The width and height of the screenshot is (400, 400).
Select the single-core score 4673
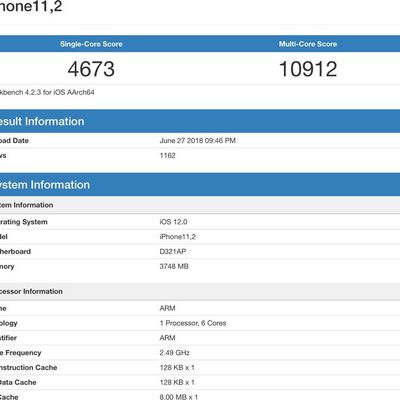(91, 69)
